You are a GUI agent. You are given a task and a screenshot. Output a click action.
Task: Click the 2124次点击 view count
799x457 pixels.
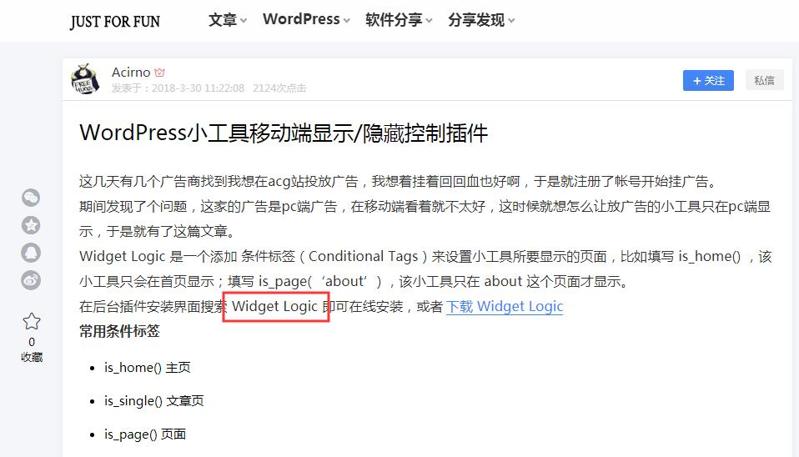tap(279, 88)
